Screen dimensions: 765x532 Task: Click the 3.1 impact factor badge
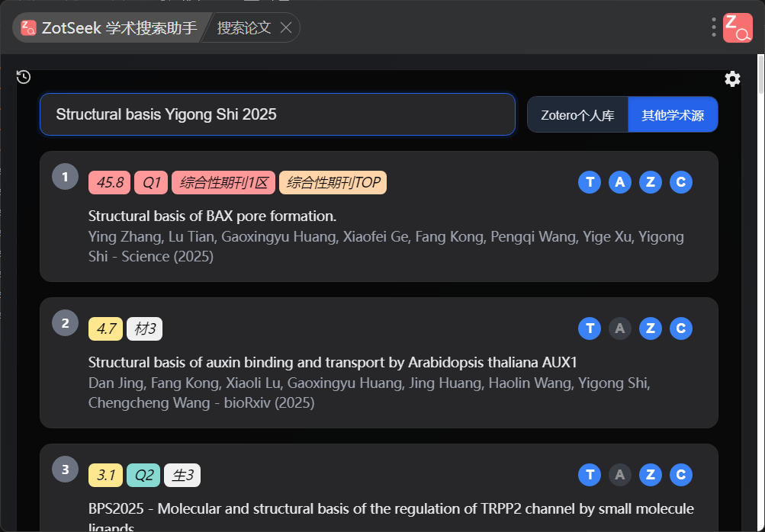(x=105, y=475)
